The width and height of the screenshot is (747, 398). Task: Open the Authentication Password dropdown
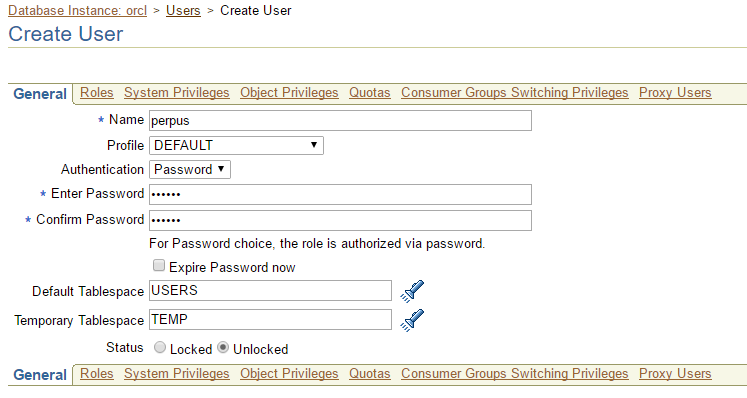(x=190, y=170)
